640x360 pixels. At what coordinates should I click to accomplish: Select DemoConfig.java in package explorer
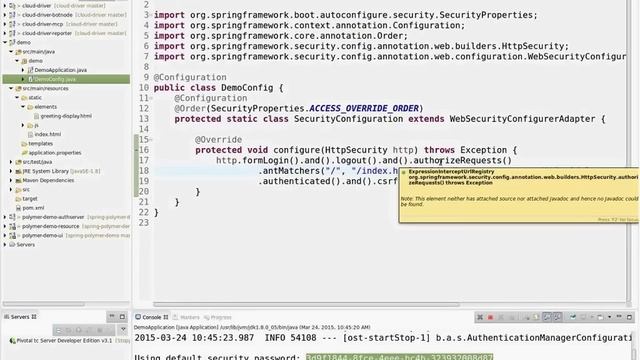[x=66, y=79]
